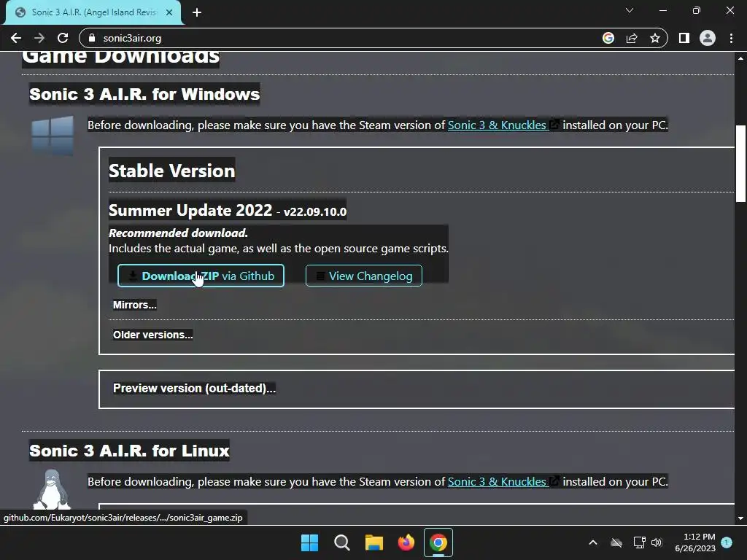This screenshot has width=747, height=560.
Task: Click the lock icon in address bar
Action: click(x=92, y=38)
